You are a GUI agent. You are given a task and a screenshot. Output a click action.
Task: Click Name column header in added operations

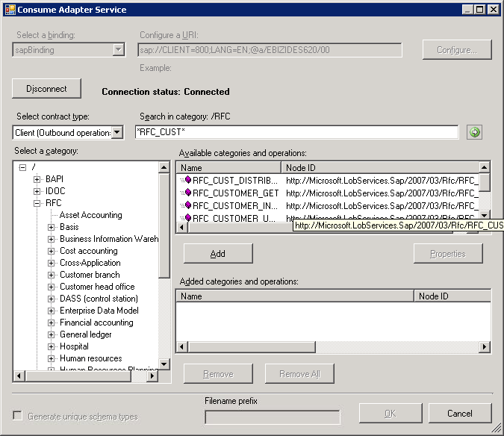pyautogui.click(x=295, y=296)
